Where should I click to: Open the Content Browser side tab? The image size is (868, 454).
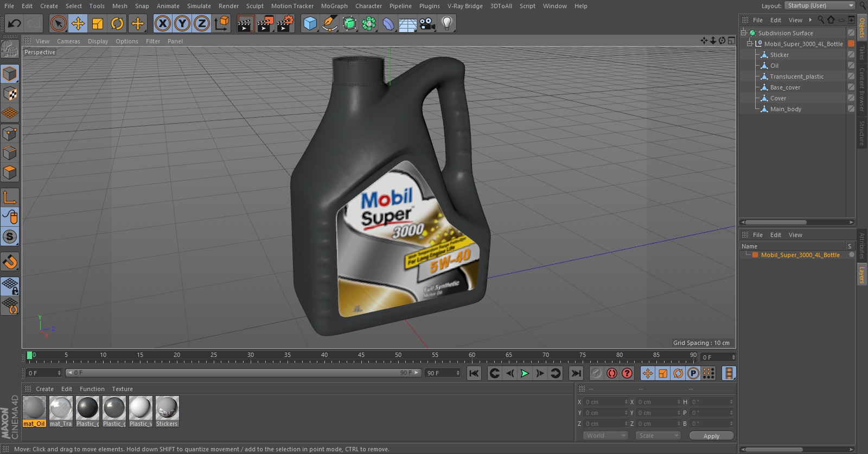862,89
